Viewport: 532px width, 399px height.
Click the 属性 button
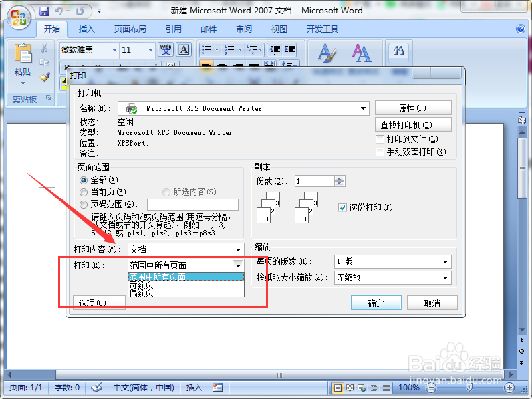[x=413, y=108]
